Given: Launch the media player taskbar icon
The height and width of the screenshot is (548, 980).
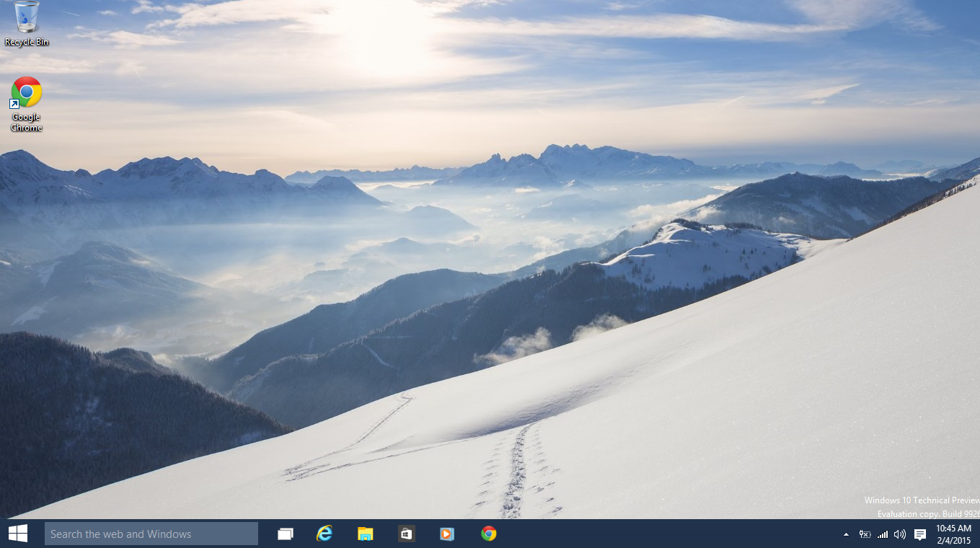Looking at the screenshot, I should point(447,534).
